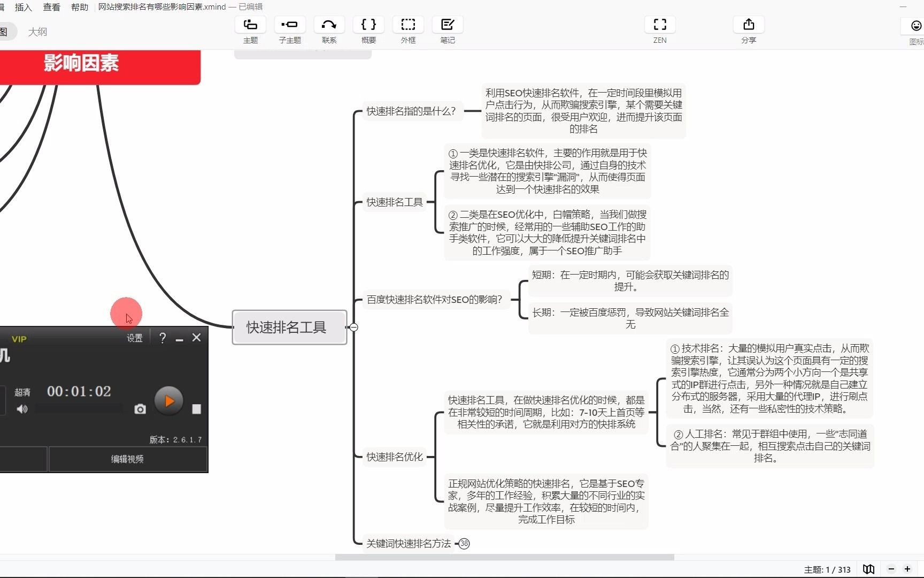Click the 主题: 1 / 313 topic counter
This screenshot has height=578, width=924.
click(x=827, y=569)
